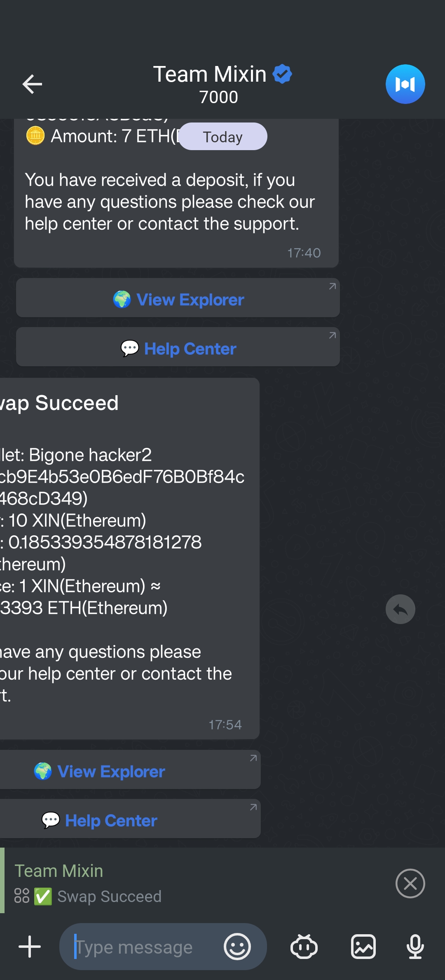Open the emoji sticker picker
The width and height of the screenshot is (445, 980).
(237, 947)
